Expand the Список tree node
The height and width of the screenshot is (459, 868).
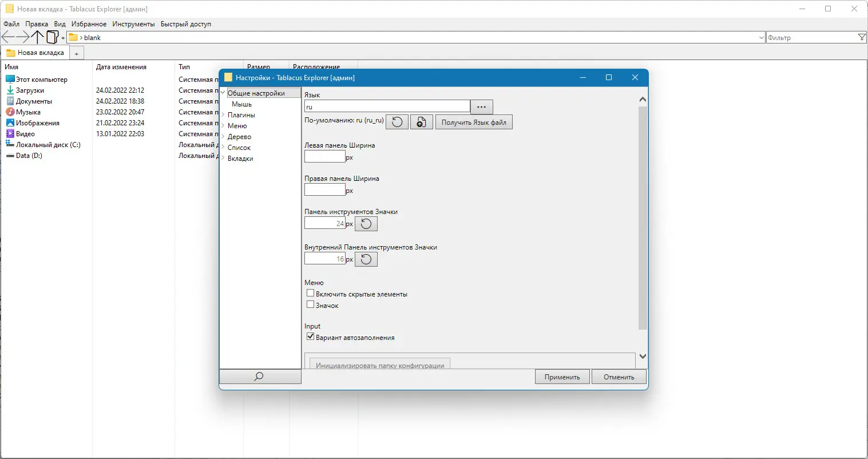[223, 148]
